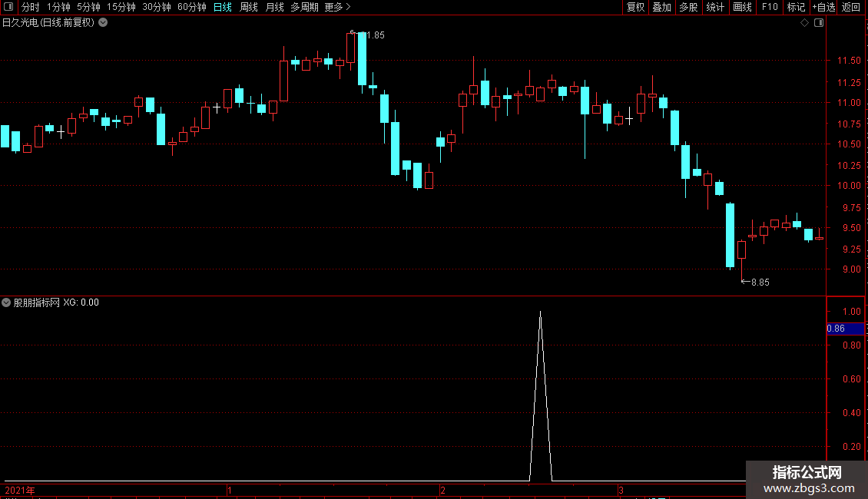868x499 pixels.
Task: Click the 2021年 date axis label
Action: pos(20,490)
